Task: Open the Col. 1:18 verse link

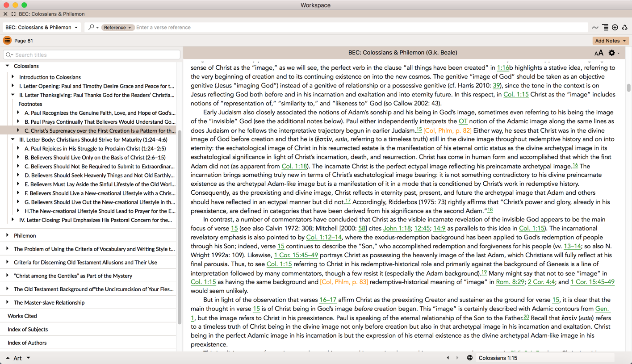Action: tap(294, 166)
